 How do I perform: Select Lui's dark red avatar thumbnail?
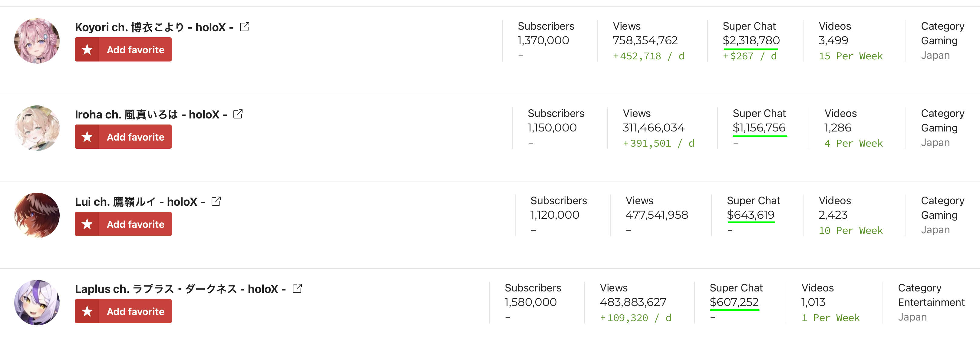[37, 215]
